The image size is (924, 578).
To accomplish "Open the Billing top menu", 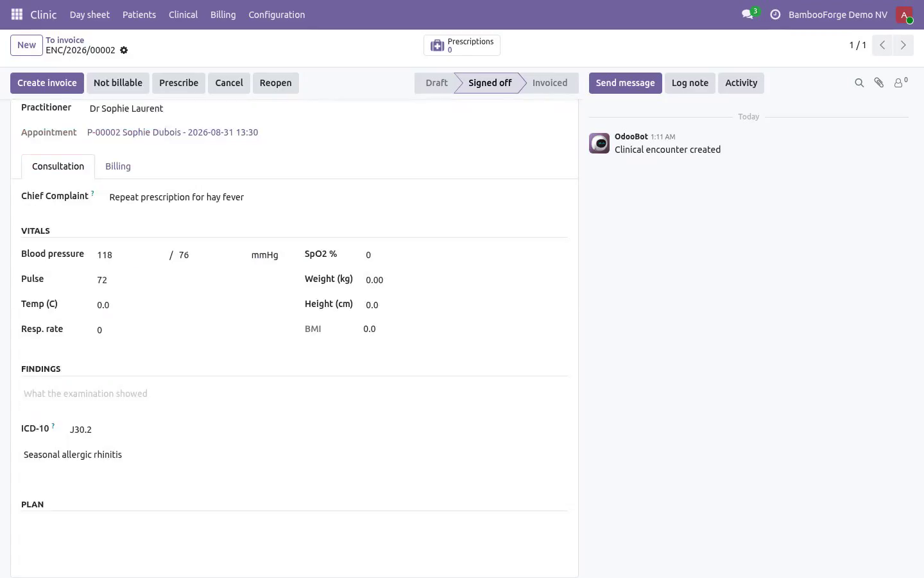I will (223, 14).
